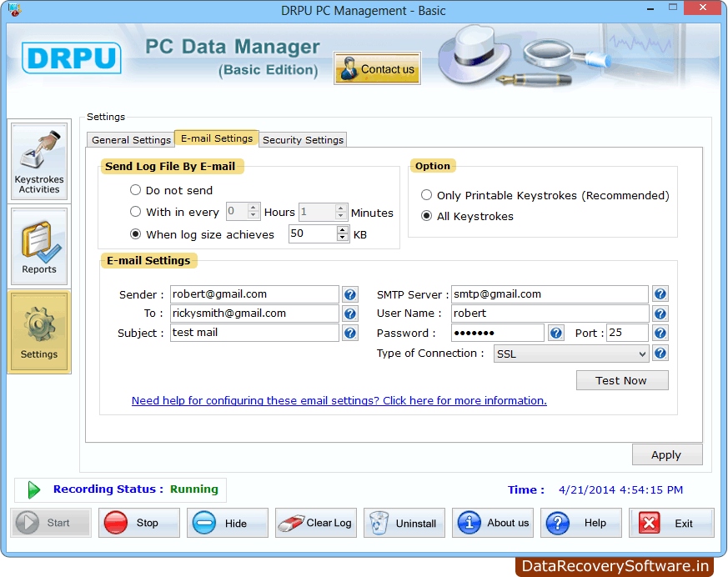Image resolution: width=728 pixels, height=577 pixels.
Task: Select the Settings sidebar icon
Action: click(x=39, y=331)
